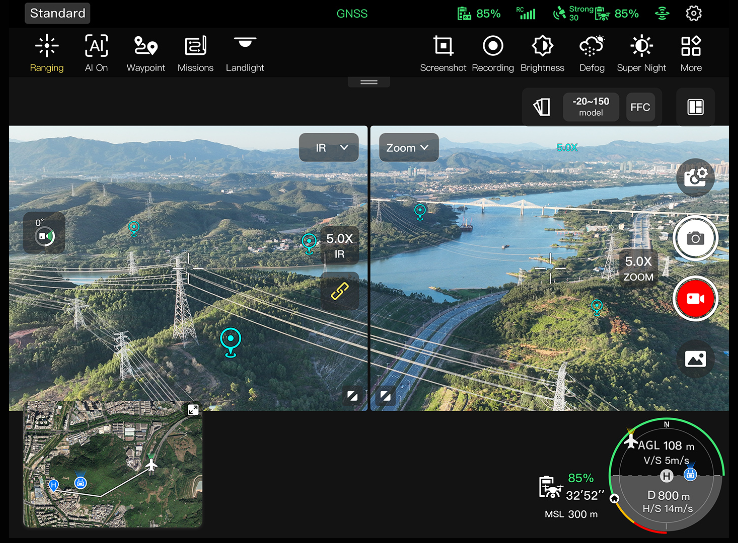View MSL 300 m altitude reading
This screenshot has width=738, height=543.
tap(571, 514)
